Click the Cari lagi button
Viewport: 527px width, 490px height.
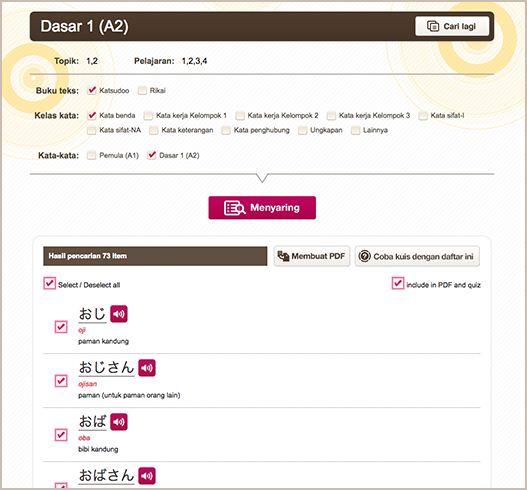[452, 26]
